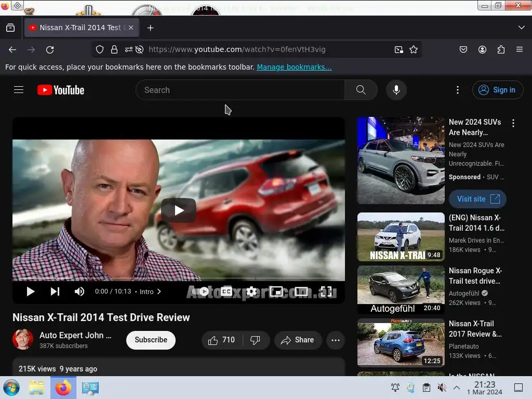Open Windows Start menu
This screenshot has height=399, width=532.
tap(11, 388)
